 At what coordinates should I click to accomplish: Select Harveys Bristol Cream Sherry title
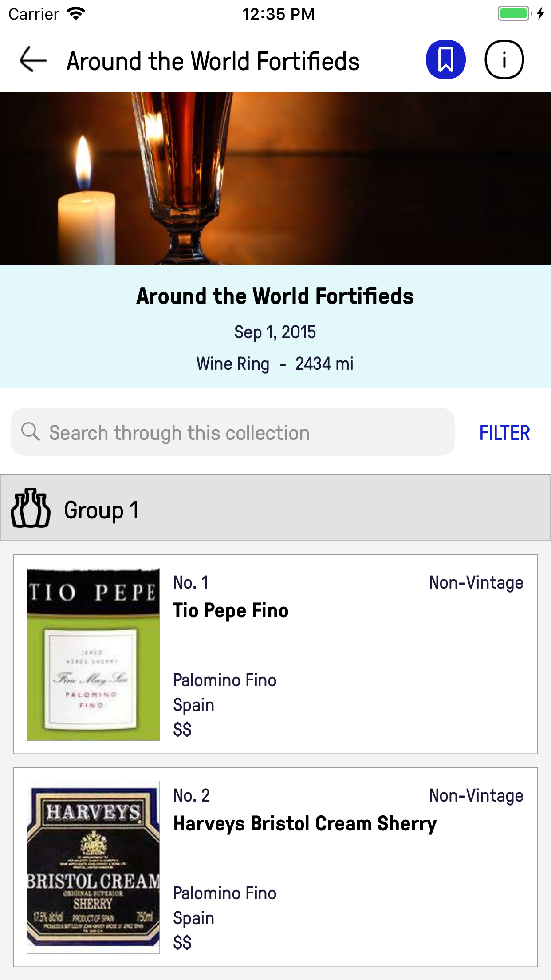305,824
